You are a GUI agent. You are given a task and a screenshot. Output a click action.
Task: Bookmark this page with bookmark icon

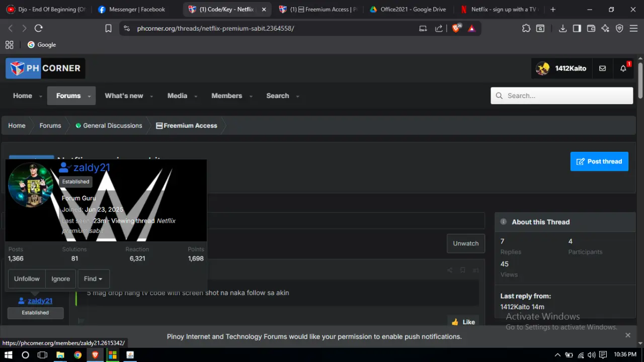coord(108,29)
